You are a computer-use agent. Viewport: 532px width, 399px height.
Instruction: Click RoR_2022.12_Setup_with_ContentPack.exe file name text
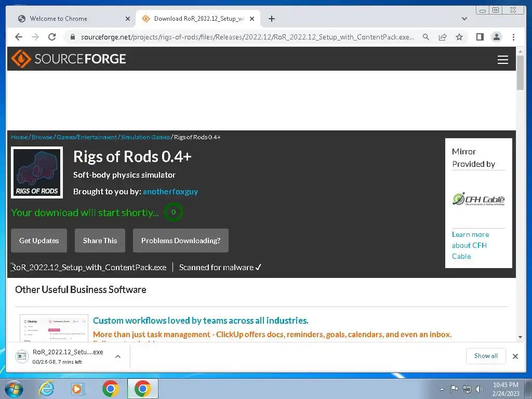89,268
